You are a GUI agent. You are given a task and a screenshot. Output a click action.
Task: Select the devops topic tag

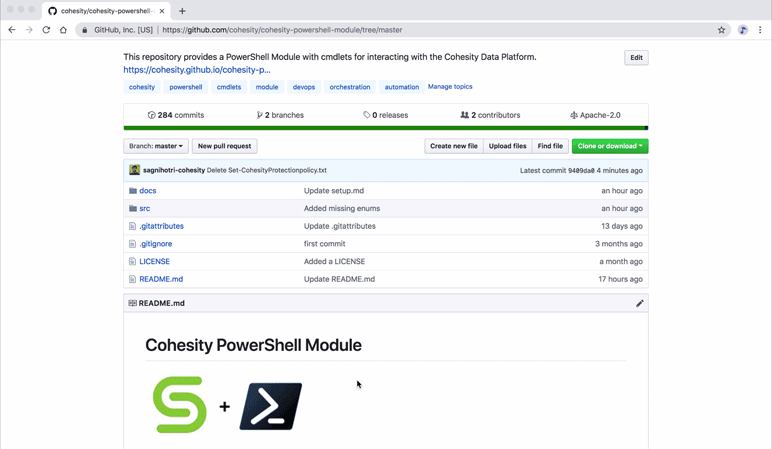point(304,87)
